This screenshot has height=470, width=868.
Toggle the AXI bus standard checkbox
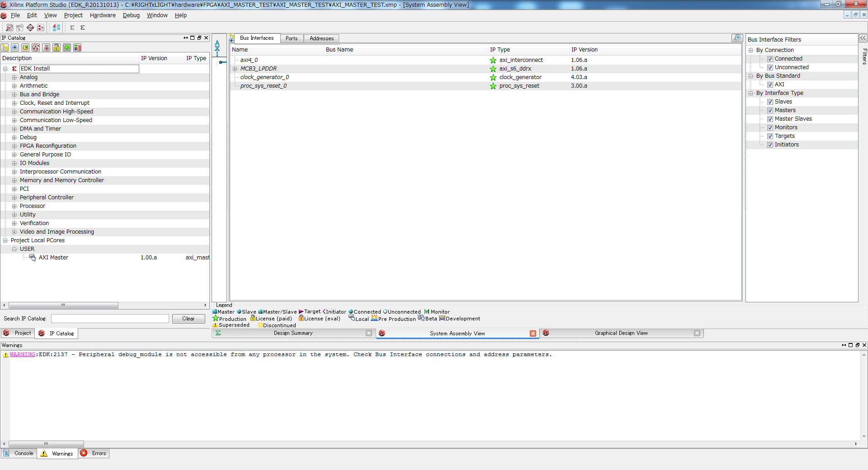click(x=770, y=85)
